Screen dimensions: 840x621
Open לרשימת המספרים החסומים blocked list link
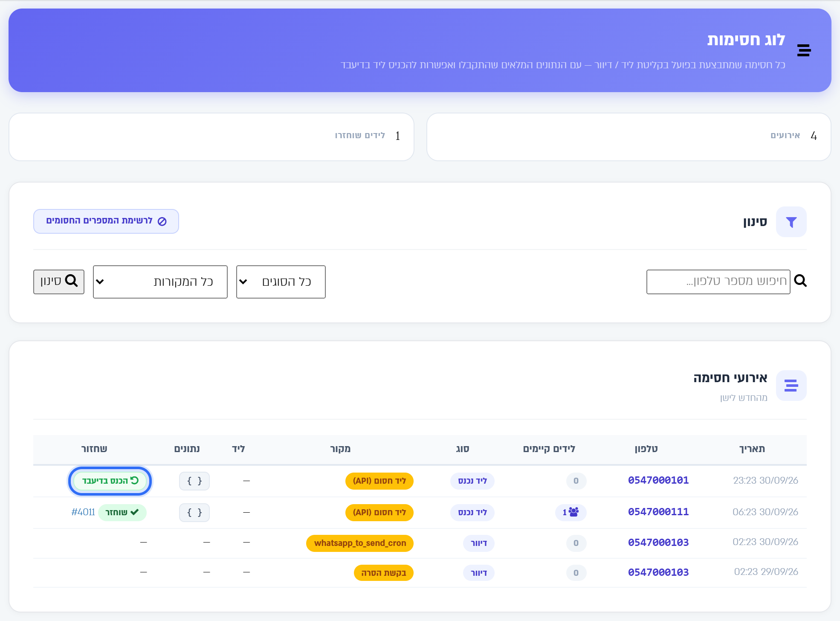pyautogui.click(x=106, y=221)
